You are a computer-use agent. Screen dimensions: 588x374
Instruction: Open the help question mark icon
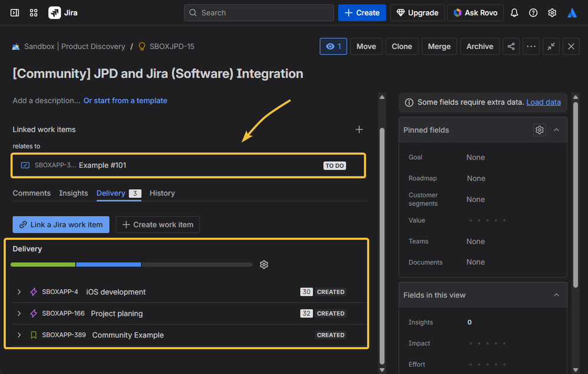tap(533, 12)
